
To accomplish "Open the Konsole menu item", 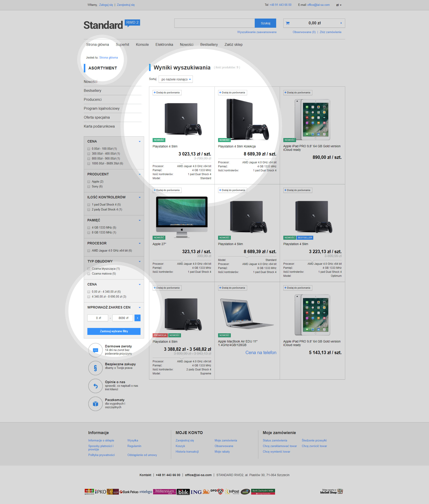I will pyautogui.click(x=142, y=44).
